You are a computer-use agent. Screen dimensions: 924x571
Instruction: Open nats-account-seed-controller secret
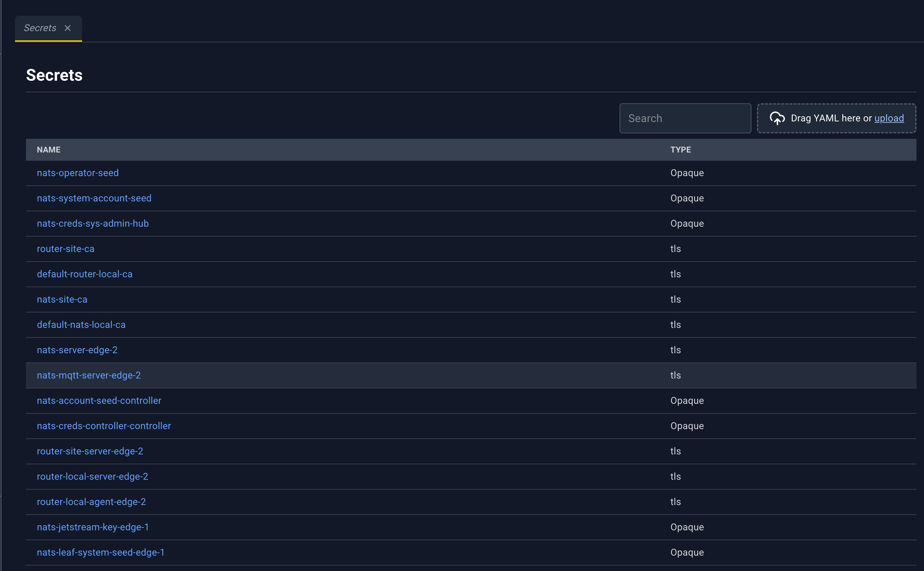click(99, 401)
